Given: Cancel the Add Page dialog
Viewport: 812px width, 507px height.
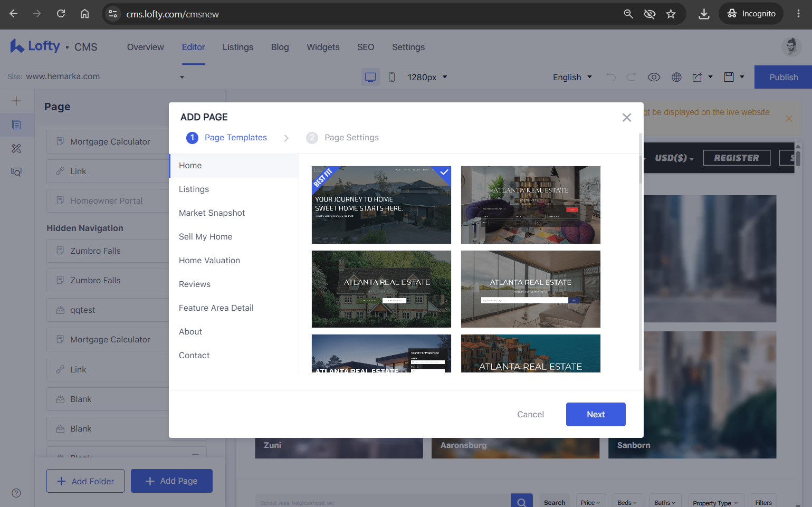Looking at the screenshot, I should [x=530, y=415].
